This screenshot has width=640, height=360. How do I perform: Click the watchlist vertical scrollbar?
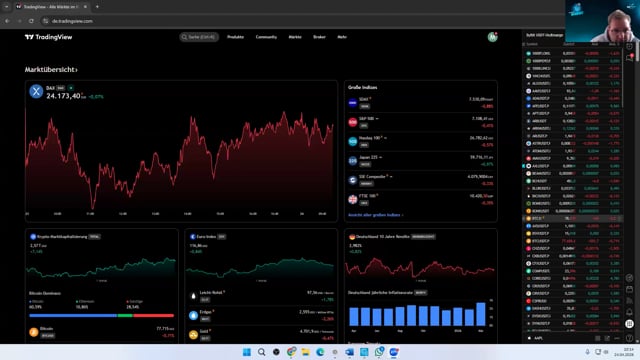pos(623,78)
